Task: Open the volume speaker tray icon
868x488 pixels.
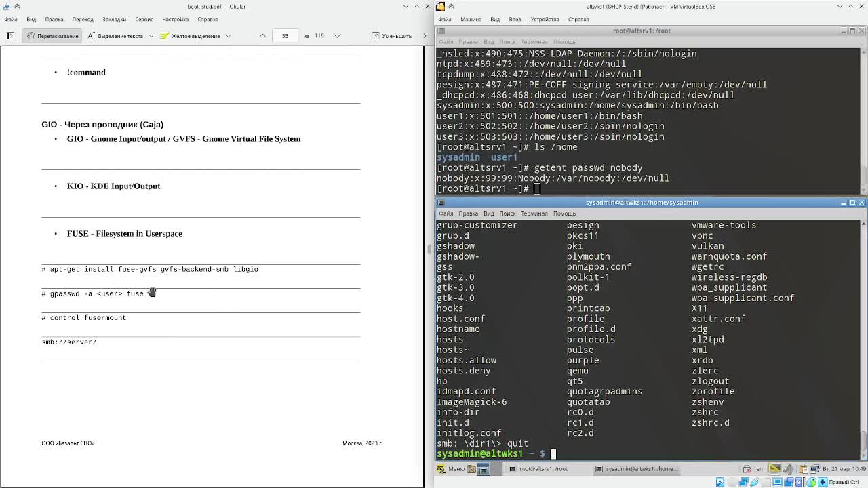Action: (x=788, y=468)
